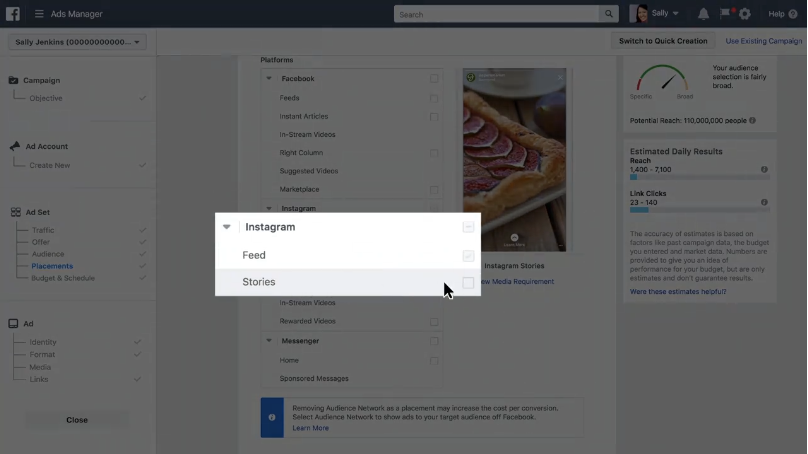The image size is (808, 454).
Task: Click the Ad Account megaphone icon
Action: tap(14, 146)
